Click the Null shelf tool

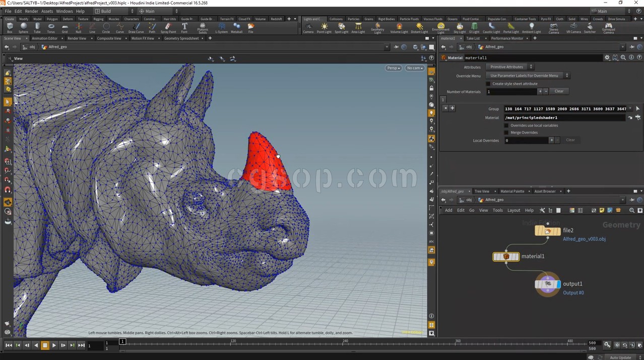(78, 28)
